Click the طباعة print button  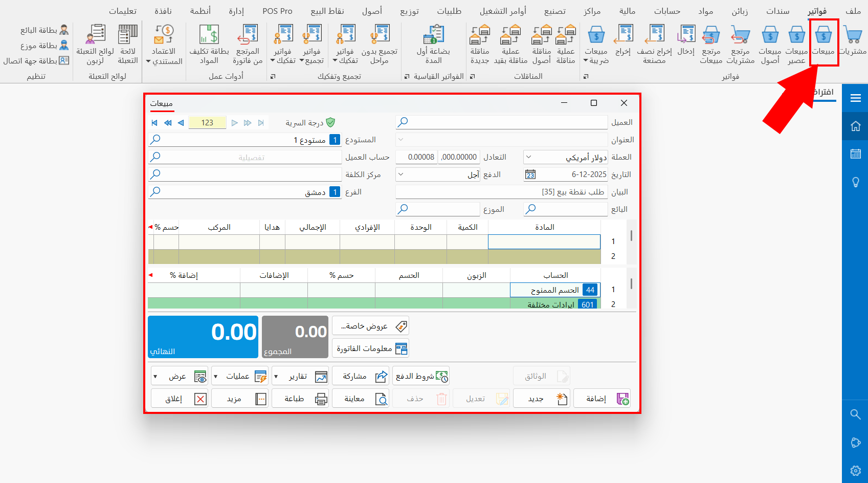300,399
